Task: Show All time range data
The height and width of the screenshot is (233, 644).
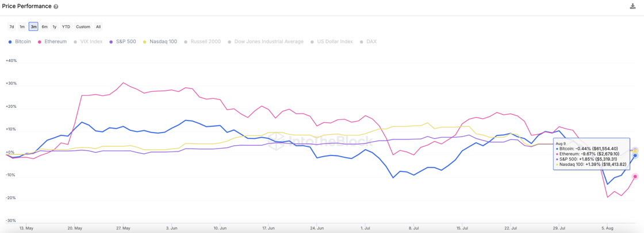Action: 98,27
